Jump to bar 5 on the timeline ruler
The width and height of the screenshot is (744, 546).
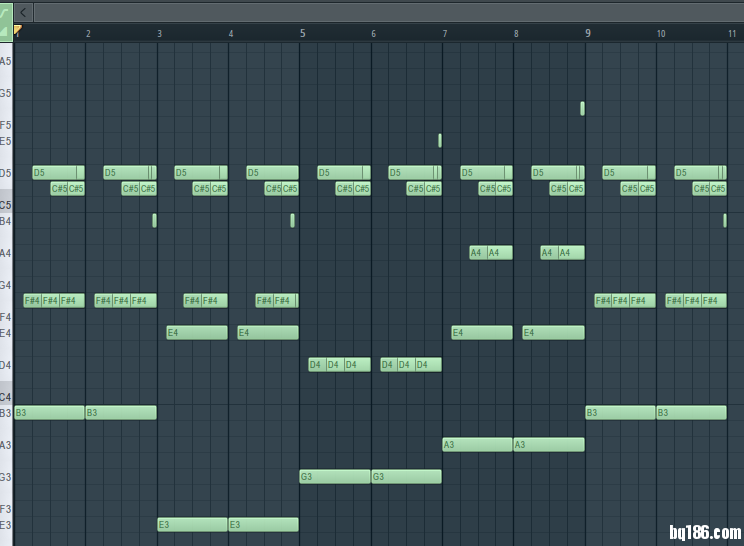302,33
